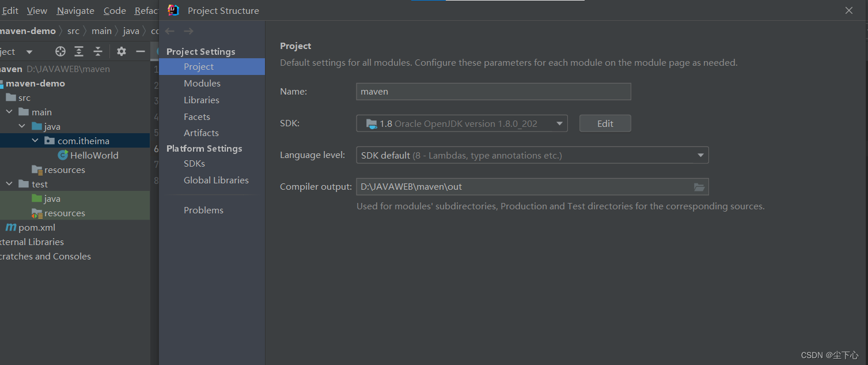
Task: Click the HelloWorld class icon
Action: click(63, 155)
